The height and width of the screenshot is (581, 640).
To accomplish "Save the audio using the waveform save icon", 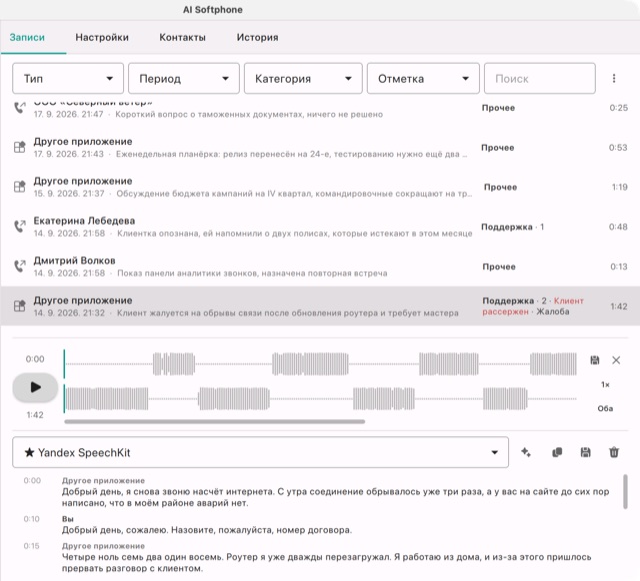I will click(x=595, y=360).
